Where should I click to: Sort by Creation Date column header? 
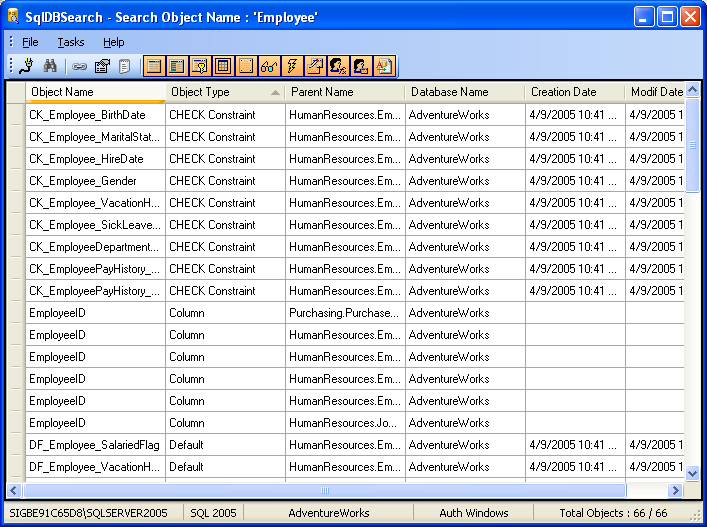click(575, 92)
